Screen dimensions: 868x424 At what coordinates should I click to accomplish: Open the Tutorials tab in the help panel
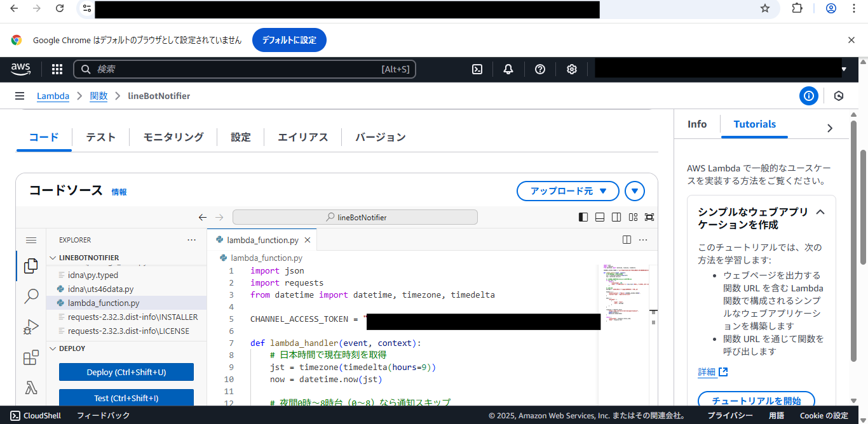click(x=755, y=124)
